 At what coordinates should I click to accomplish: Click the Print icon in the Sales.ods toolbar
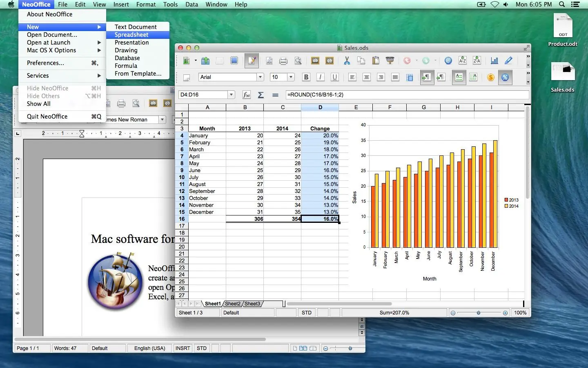point(283,61)
